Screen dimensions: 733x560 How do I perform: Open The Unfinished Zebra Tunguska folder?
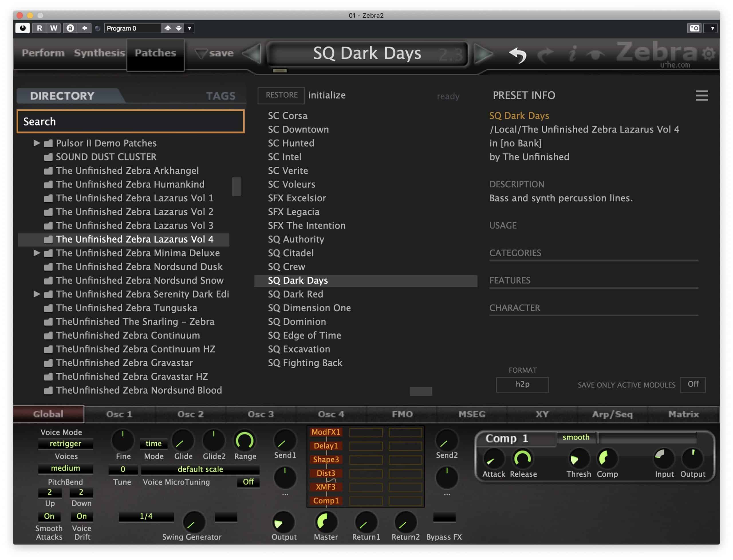point(126,308)
